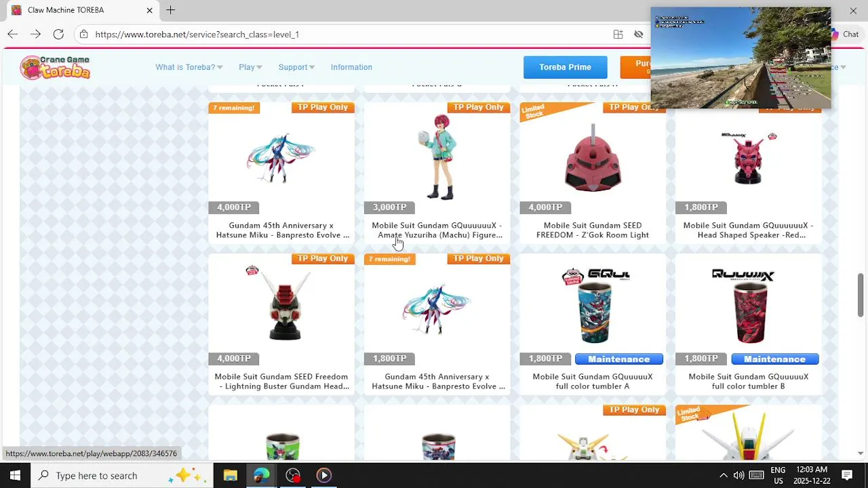
Task: Click the green tumbler image in bottom row
Action: [283, 446]
